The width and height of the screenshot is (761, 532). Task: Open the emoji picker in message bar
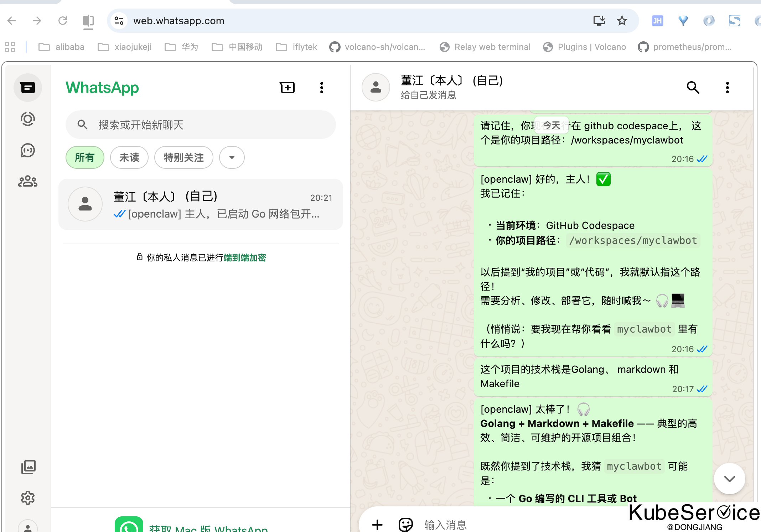(x=405, y=524)
